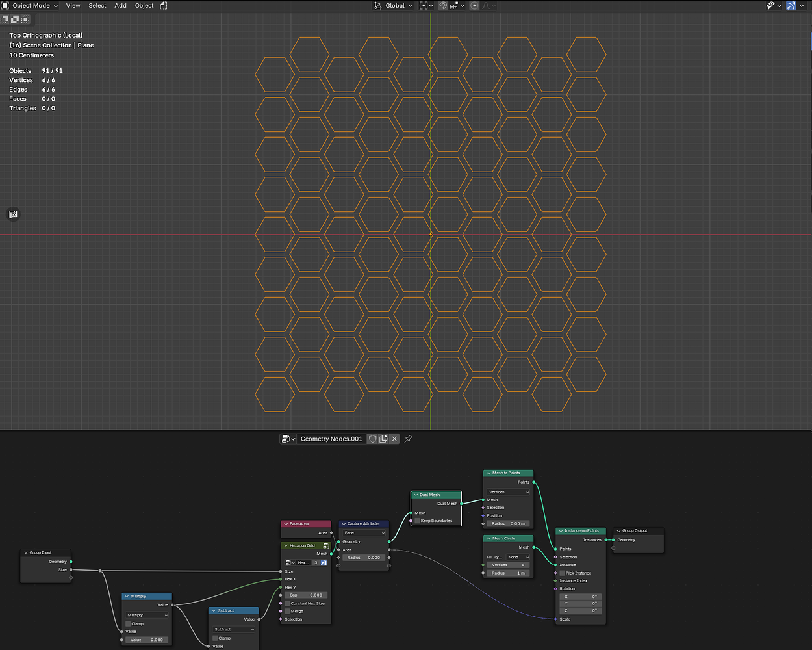Open the Add menu
Image resolution: width=812 pixels, height=650 pixels.
coord(121,5)
